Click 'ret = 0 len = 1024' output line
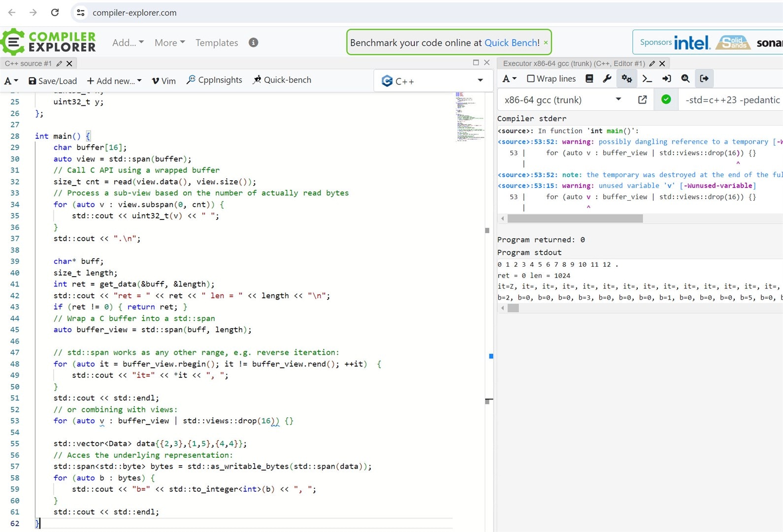Image resolution: width=783 pixels, height=532 pixels. 534,276
